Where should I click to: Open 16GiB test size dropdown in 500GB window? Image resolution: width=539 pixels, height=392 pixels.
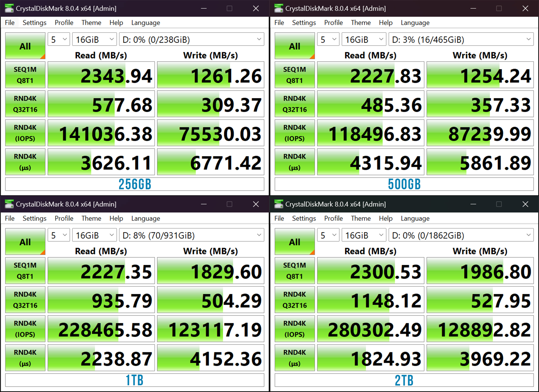364,39
